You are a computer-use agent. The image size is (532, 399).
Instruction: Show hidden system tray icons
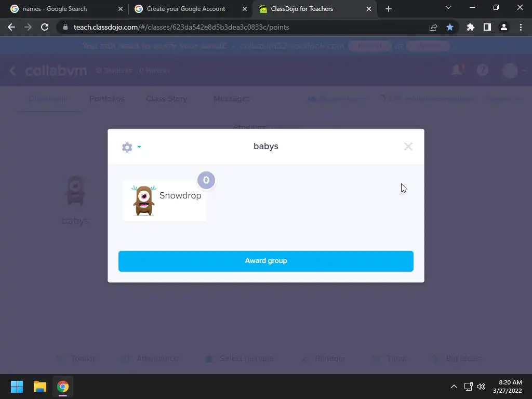click(454, 387)
